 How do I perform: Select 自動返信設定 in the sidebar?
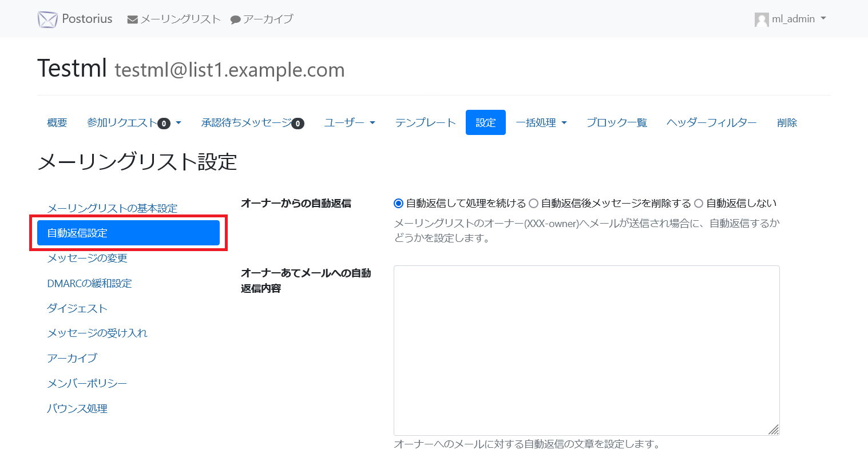128,233
